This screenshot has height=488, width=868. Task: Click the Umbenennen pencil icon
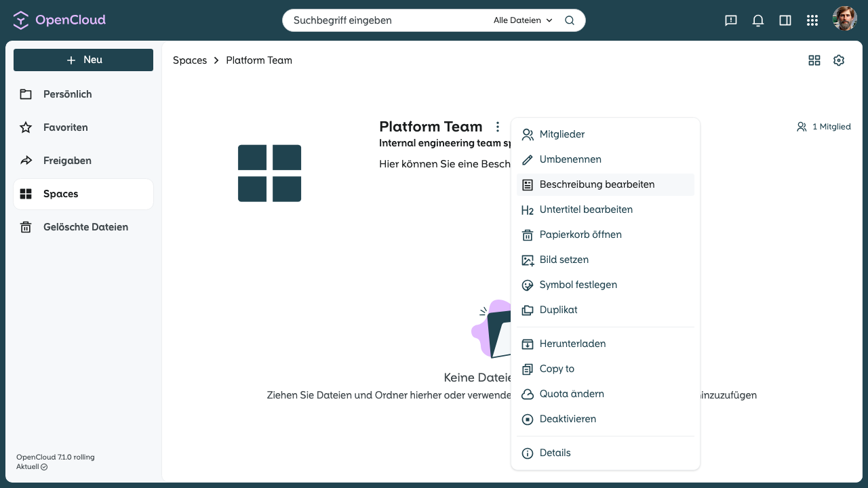click(x=528, y=159)
